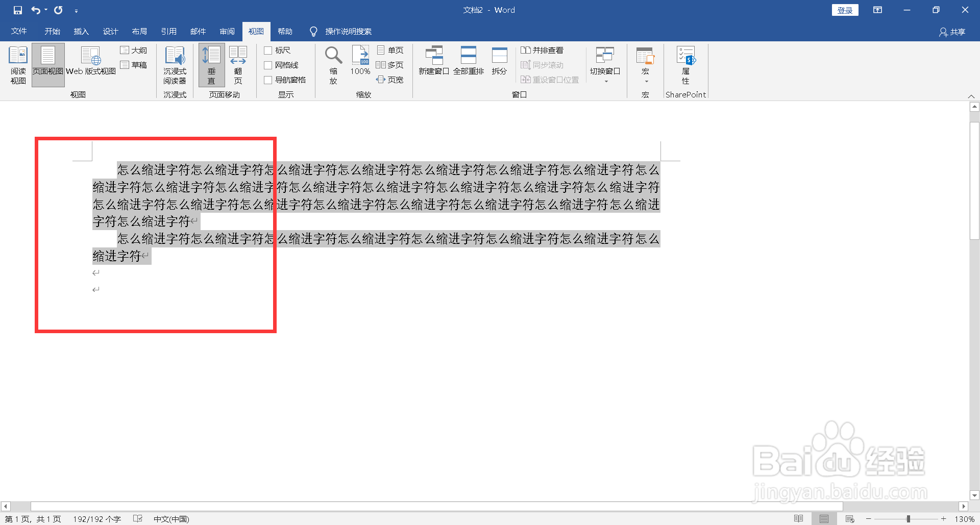980x525 pixels.
Task: Click the 130% zoom level text
Action: 965,519
